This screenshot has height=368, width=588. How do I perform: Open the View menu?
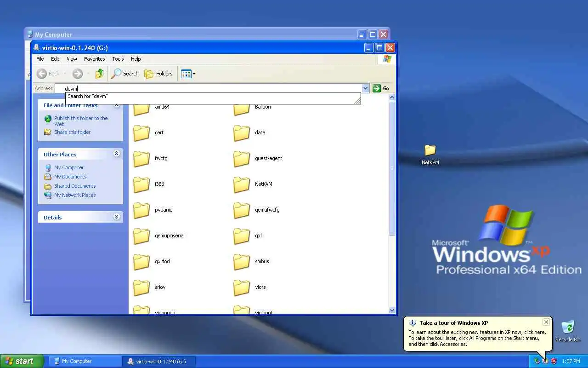[72, 59]
